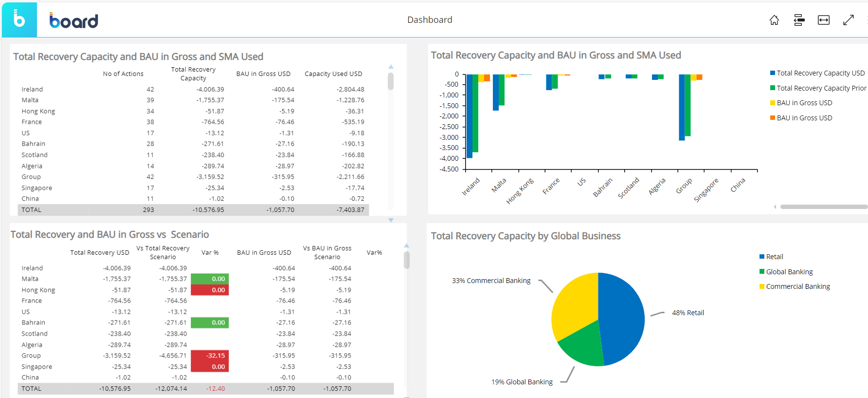The image size is (868, 398).
Task: Click -12.40 total variance value
Action: (216, 389)
